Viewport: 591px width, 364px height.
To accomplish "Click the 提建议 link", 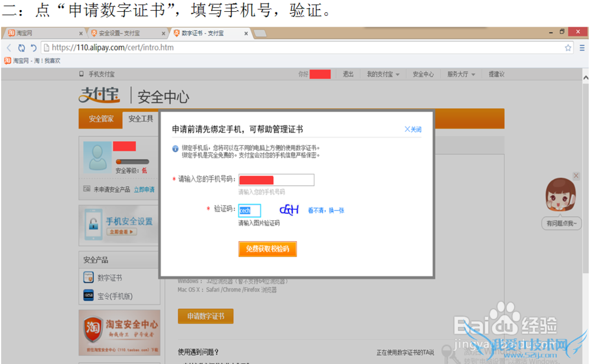I will coord(496,74).
